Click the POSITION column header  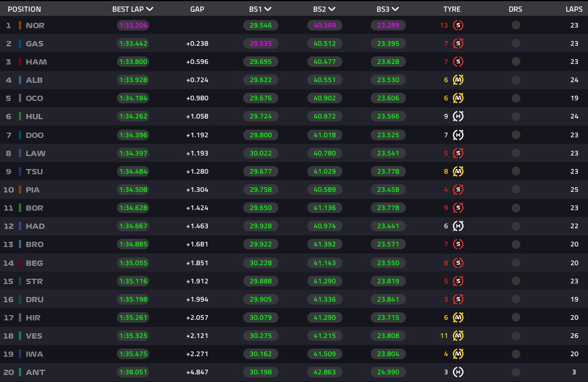click(x=24, y=9)
